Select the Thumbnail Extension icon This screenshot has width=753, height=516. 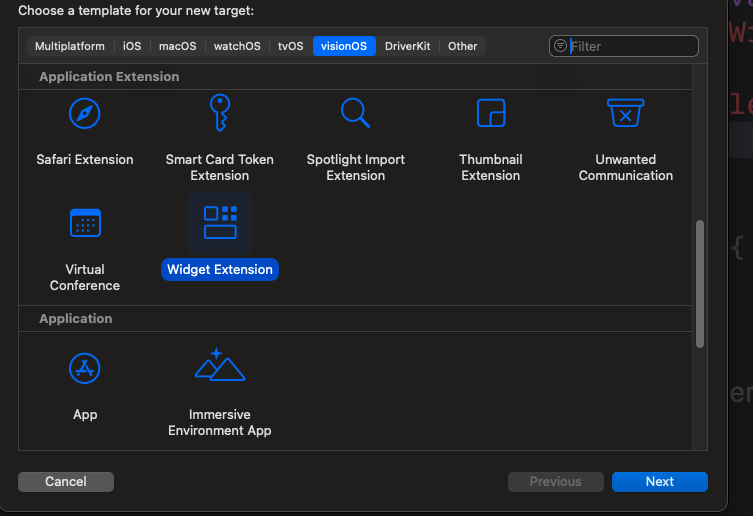(491, 113)
